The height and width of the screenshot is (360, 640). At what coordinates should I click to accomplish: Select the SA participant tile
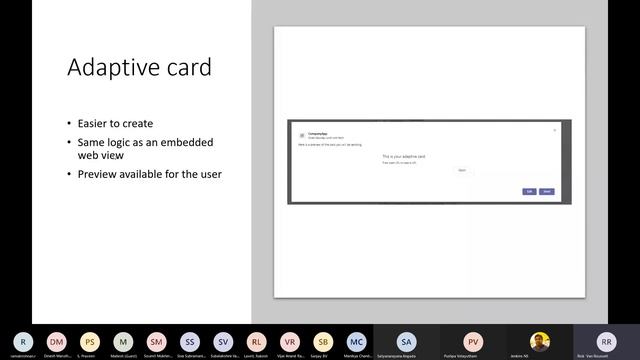pos(407,342)
